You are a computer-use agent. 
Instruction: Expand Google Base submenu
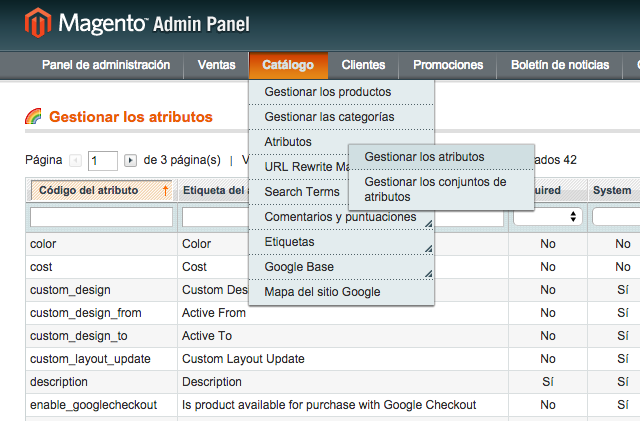[x=428, y=274]
